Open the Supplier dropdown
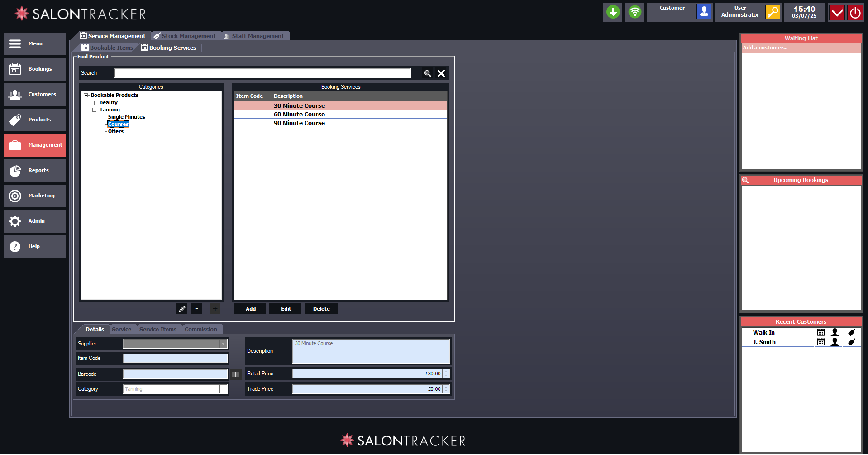This screenshot has height=455, width=868. (x=223, y=344)
